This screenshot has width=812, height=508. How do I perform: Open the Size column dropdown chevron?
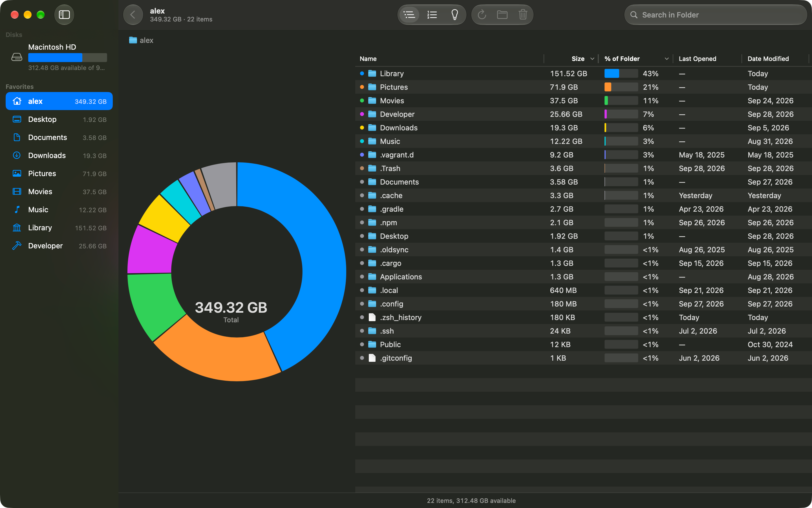(592, 59)
